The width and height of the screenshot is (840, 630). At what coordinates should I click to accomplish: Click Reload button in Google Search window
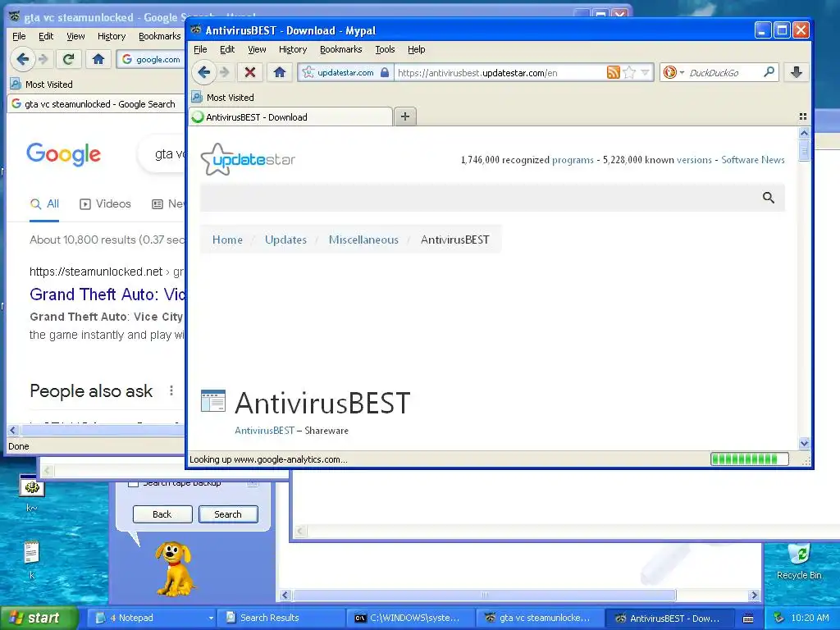pyautogui.click(x=68, y=59)
